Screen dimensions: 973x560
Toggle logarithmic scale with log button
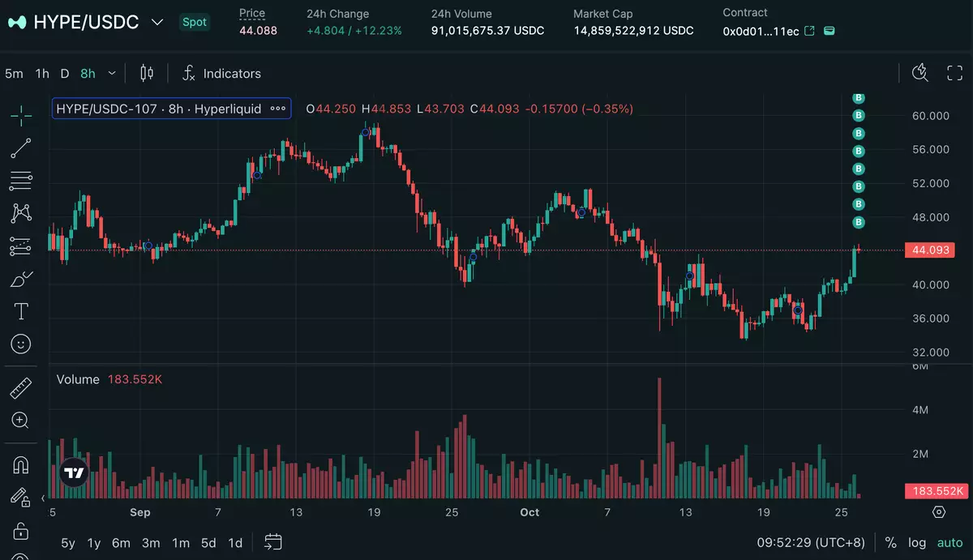917,543
